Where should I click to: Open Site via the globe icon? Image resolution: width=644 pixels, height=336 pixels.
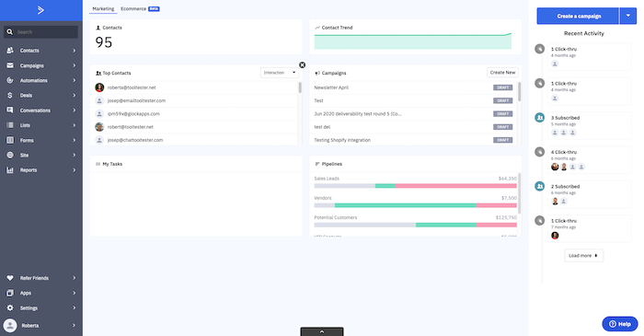10,155
